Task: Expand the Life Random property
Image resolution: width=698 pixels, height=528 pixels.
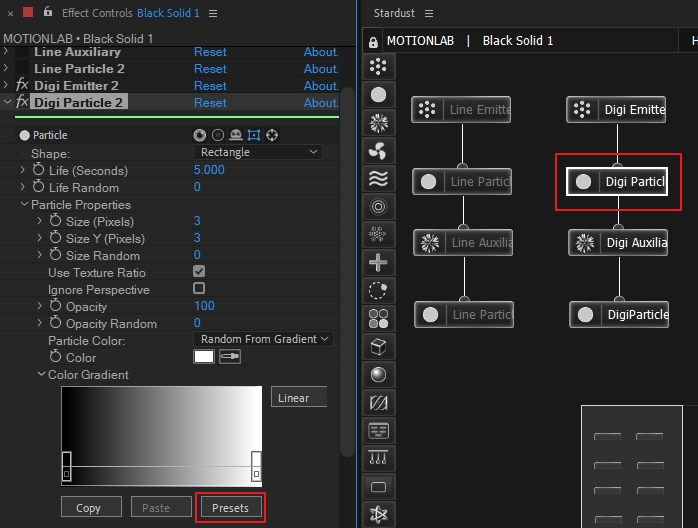Action: tap(23, 187)
